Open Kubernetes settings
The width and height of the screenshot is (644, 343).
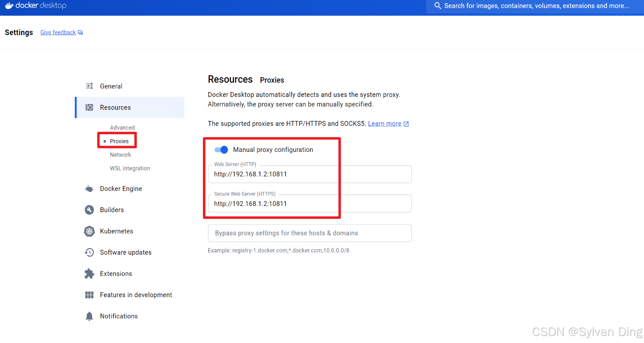[x=130, y=231]
